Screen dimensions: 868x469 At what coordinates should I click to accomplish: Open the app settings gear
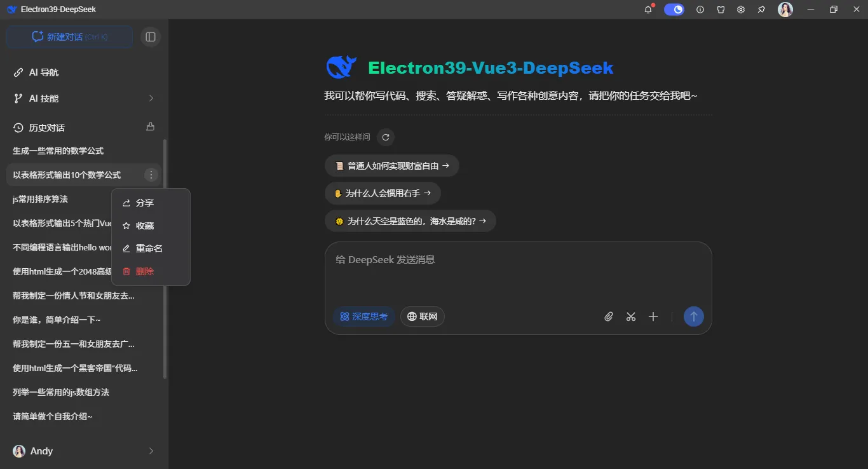pos(740,10)
